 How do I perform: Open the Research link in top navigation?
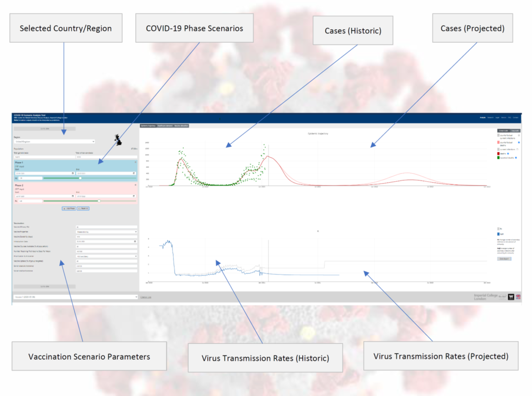490,118
